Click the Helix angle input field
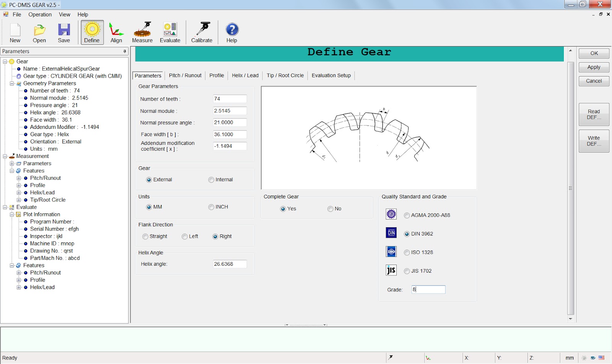This screenshot has width=612, height=364. point(230,264)
